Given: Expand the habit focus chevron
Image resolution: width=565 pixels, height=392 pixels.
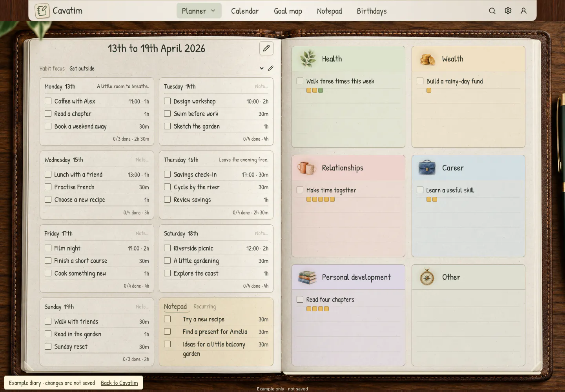Looking at the screenshot, I should click(x=262, y=68).
